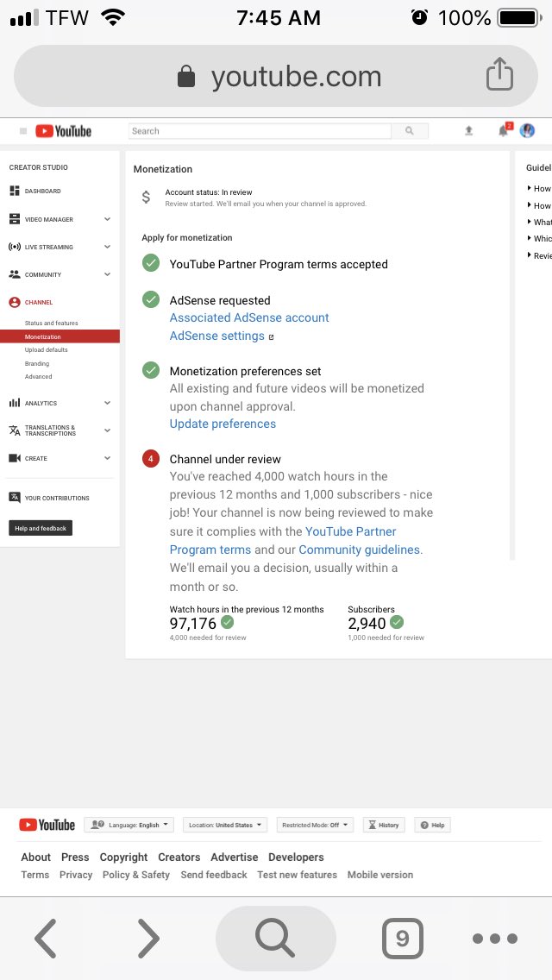Click the Your Contributions icon
This screenshot has height=980, width=552.
[x=15, y=498]
